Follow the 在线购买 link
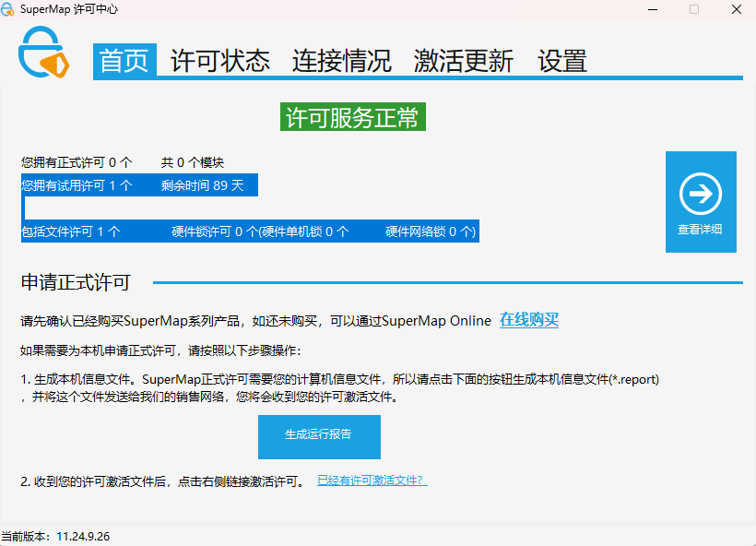 click(529, 320)
